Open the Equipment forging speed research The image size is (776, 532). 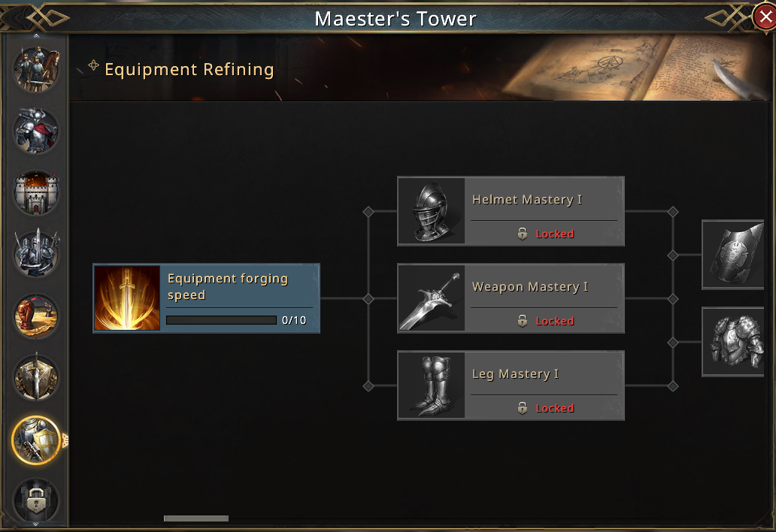point(206,298)
